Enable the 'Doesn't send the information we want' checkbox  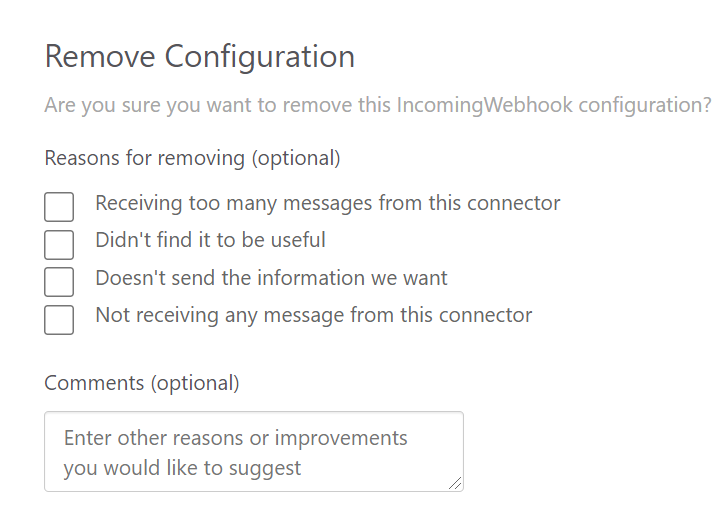(59, 282)
